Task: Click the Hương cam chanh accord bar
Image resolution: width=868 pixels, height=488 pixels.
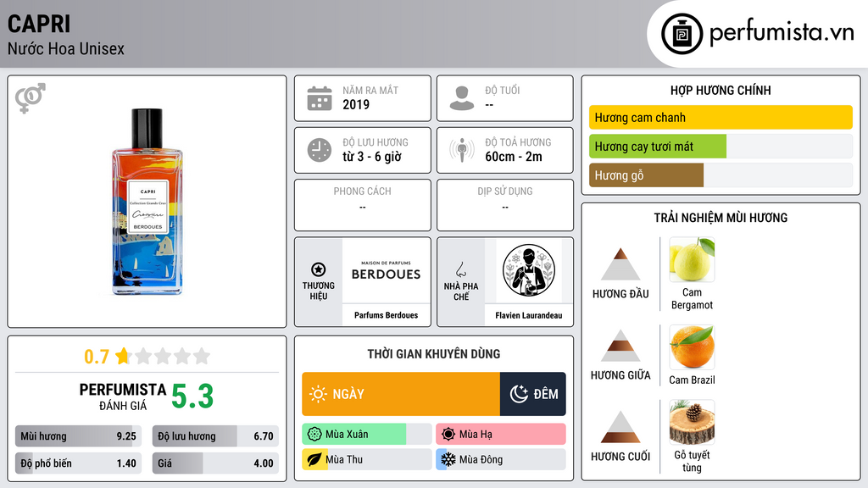Action: coord(721,117)
